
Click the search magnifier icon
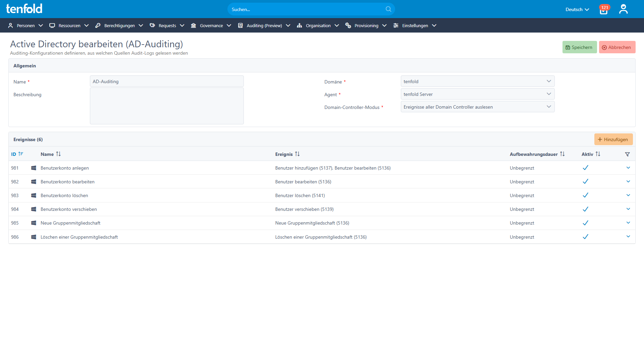tap(388, 9)
